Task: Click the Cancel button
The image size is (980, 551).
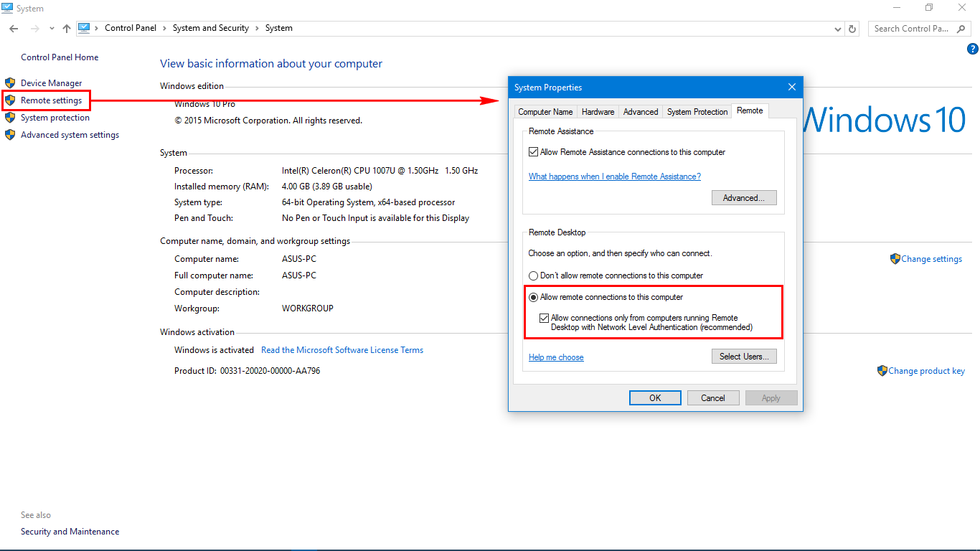Action: click(713, 398)
